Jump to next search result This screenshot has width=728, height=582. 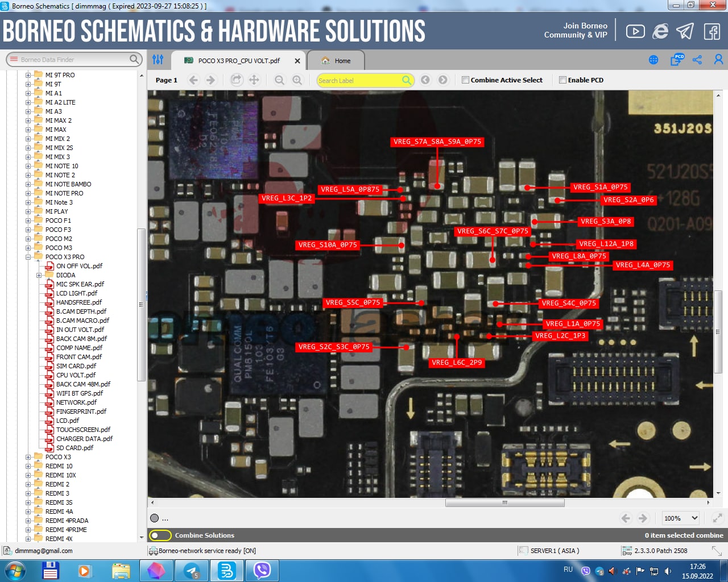tap(443, 80)
